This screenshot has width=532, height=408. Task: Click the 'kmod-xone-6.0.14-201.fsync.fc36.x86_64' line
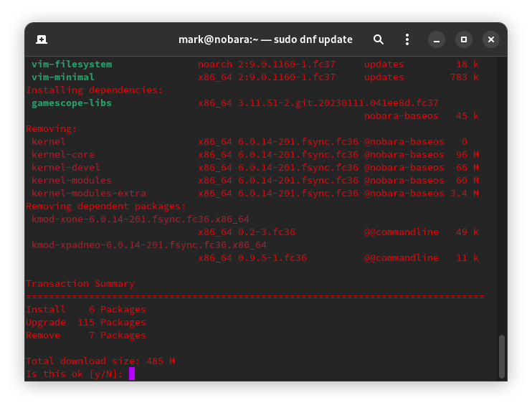tap(141, 219)
